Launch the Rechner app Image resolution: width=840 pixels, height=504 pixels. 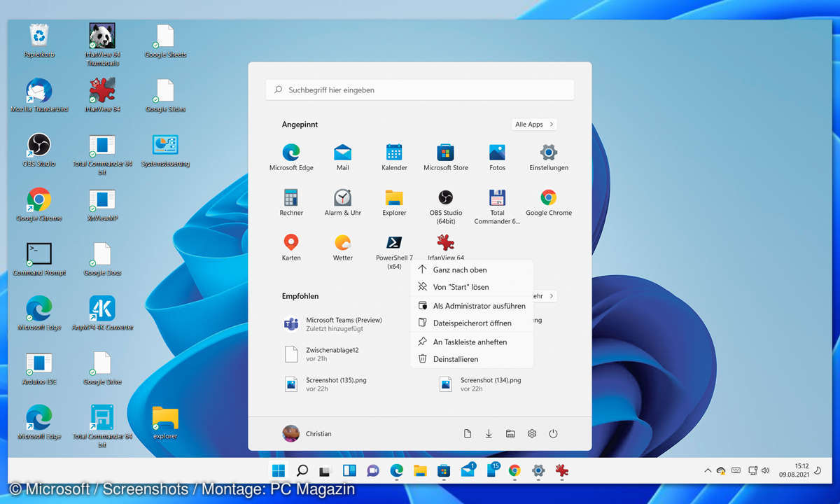(291, 202)
